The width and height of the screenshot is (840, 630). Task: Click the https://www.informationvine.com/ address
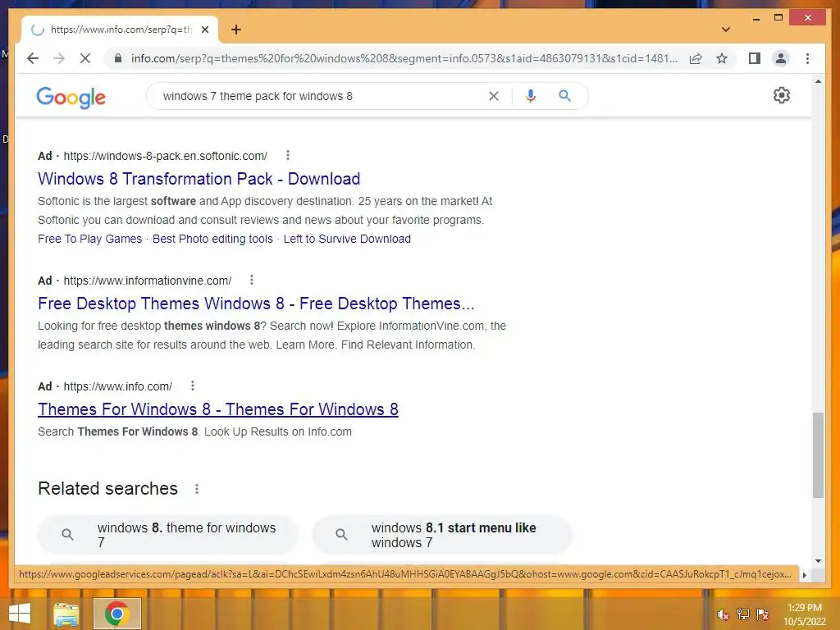tap(148, 281)
